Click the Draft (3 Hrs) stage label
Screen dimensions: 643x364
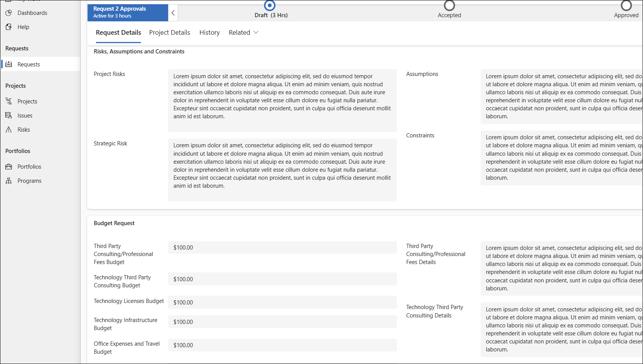pyautogui.click(x=271, y=15)
